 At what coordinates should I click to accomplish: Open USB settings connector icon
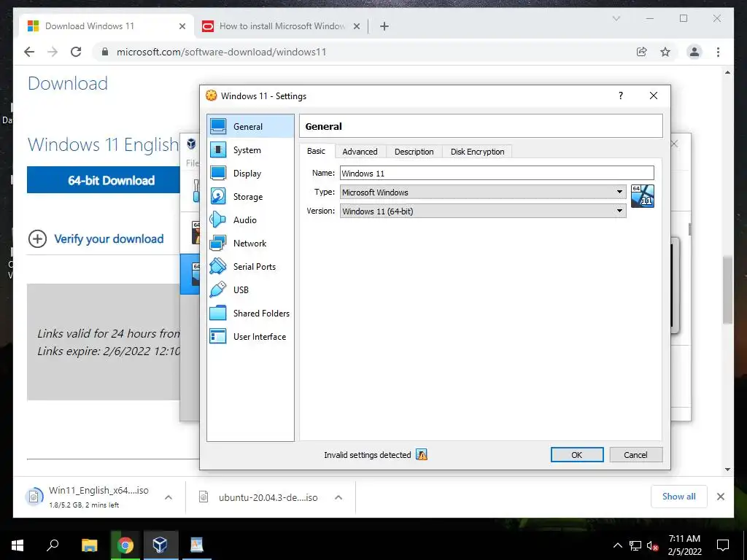click(218, 289)
